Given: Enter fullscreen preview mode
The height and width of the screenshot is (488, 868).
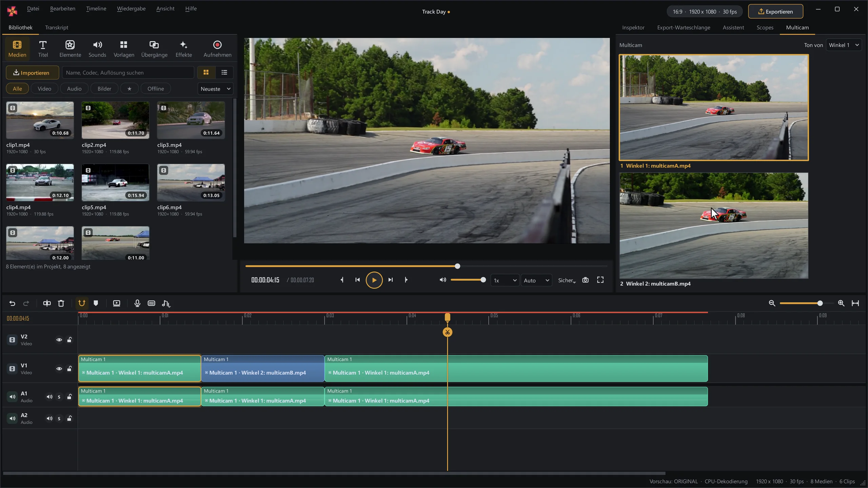Looking at the screenshot, I should click(x=600, y=280).
